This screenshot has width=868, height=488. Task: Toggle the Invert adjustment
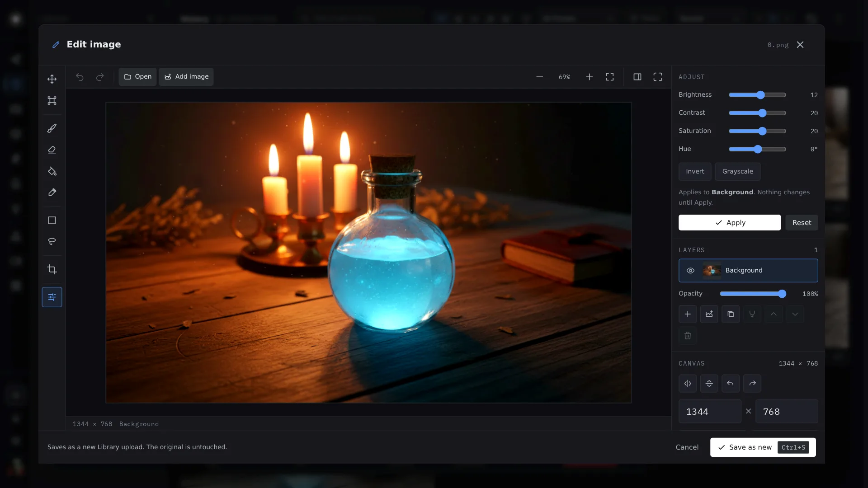click(695, 172)
